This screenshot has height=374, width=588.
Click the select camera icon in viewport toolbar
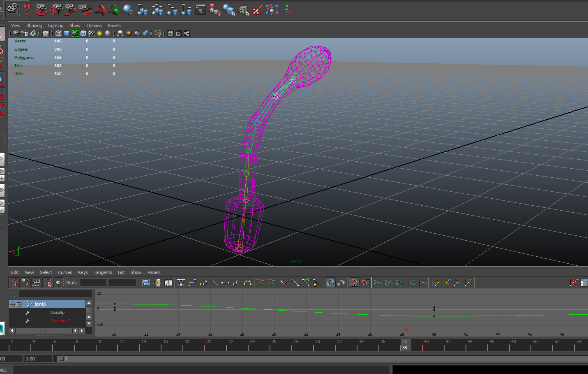coord(16,33)
